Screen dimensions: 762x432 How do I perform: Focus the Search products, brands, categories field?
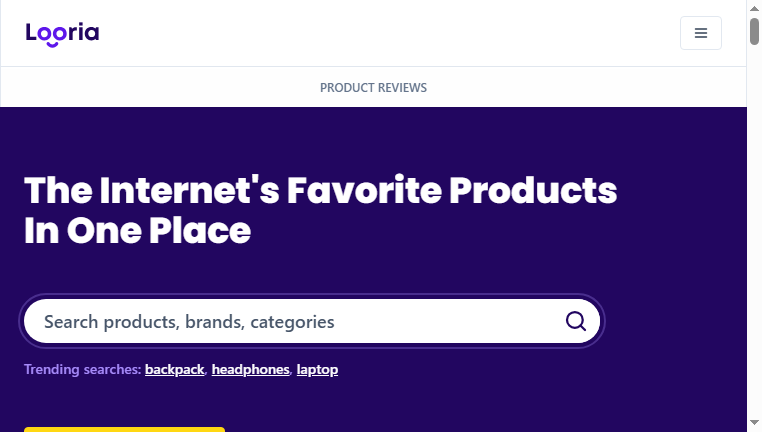[x=312, y=321]
